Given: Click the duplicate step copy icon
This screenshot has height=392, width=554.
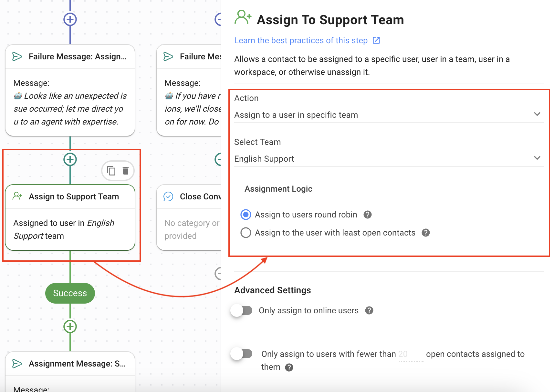Looking at the screenshot, I should [111, 171].
